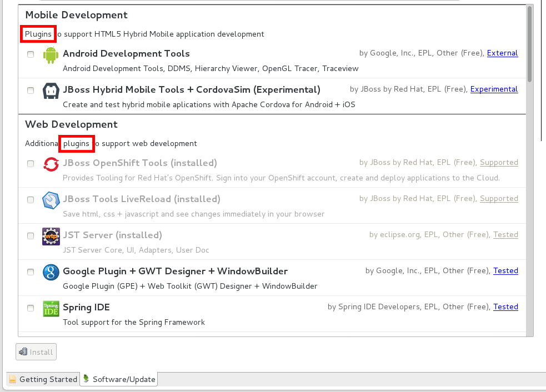Follow the Experimental link for JBoss Hybrid

494,89
